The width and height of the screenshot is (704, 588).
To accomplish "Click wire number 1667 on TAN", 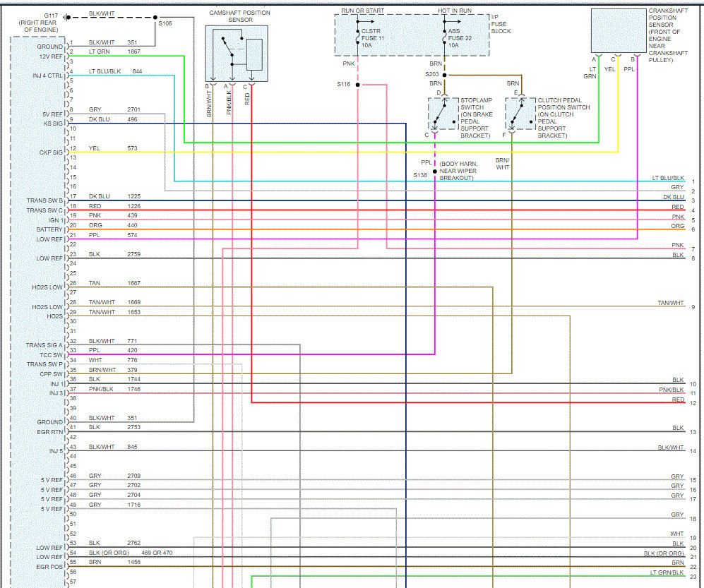I will tap(133, 283).
